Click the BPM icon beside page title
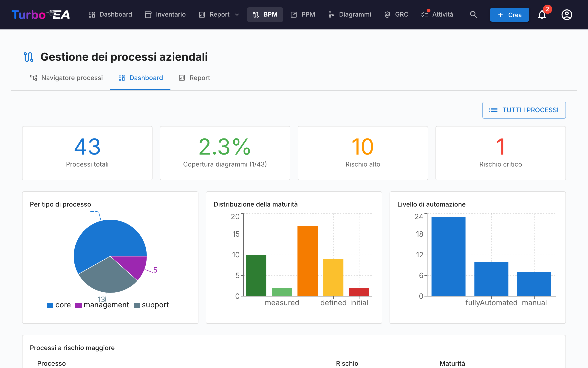The width and height of the screenshot is (588, 368). [28, 57]
